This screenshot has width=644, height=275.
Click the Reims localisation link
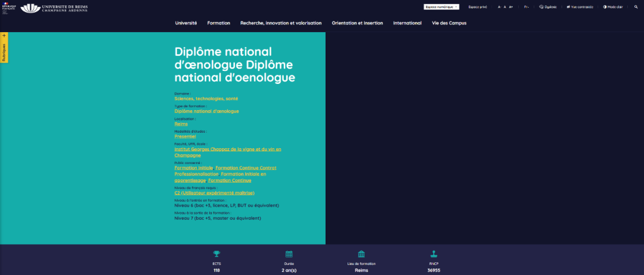click(181, 124)
